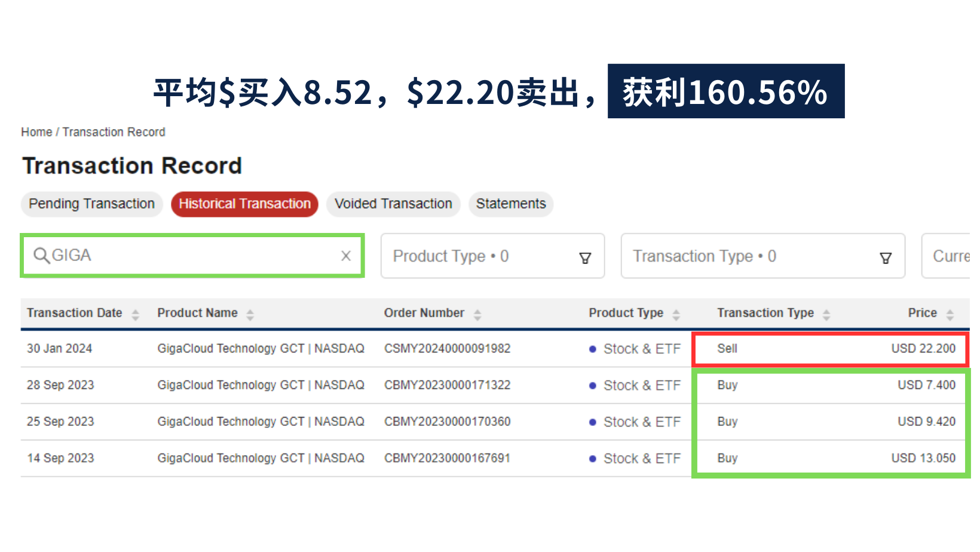Select the 28 Sep 2023 date cell
The image size is (980, 552).
click(x=60, y=385)
